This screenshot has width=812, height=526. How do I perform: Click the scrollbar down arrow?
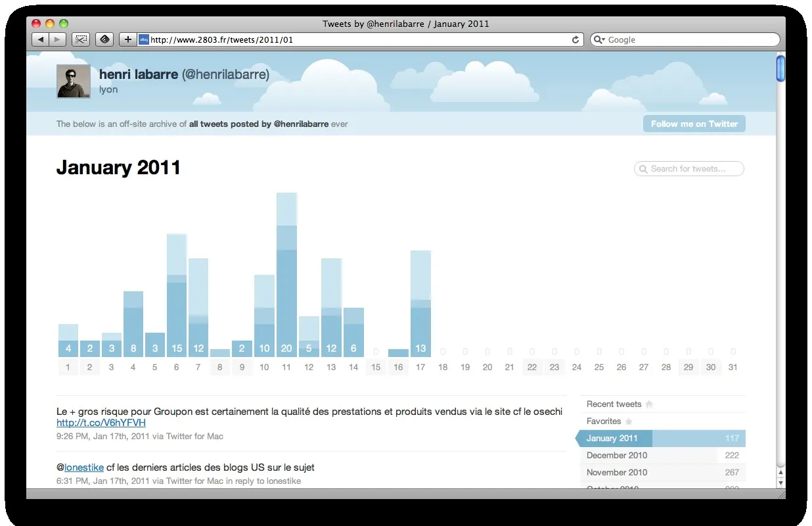(x=780, y=483)
